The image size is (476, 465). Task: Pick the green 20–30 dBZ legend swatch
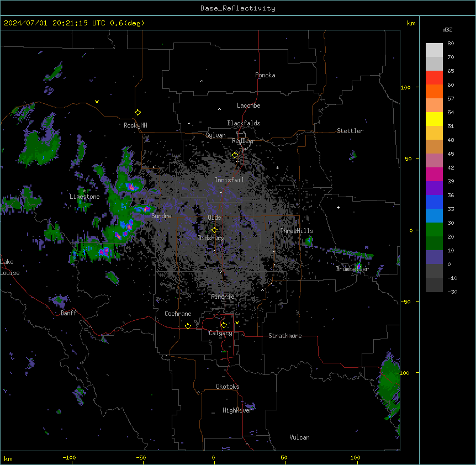click(x=434, y=230)
